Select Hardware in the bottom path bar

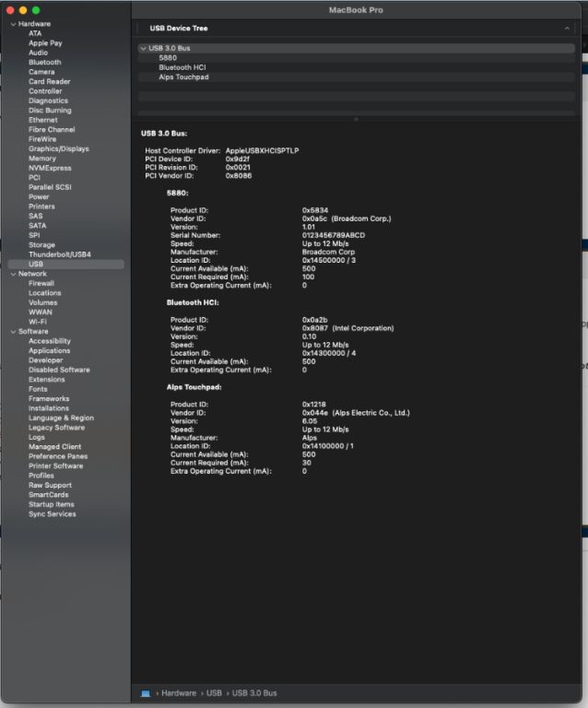[179, 693]
